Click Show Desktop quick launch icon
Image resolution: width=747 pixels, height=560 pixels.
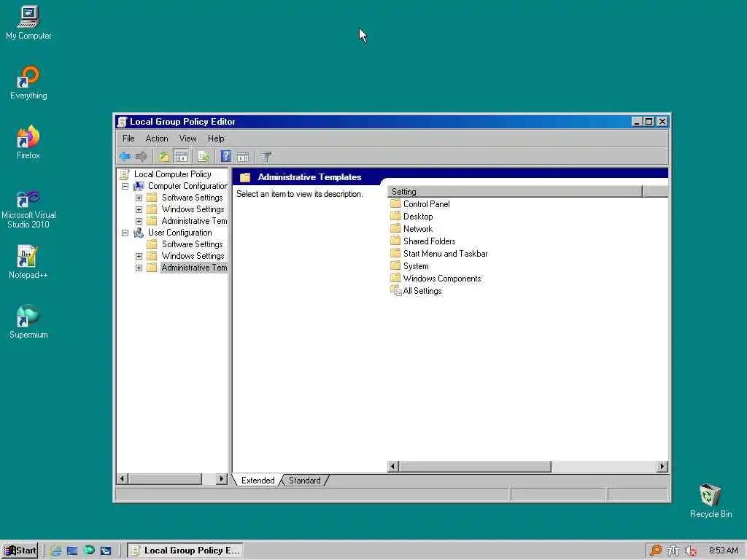(72, 551)
